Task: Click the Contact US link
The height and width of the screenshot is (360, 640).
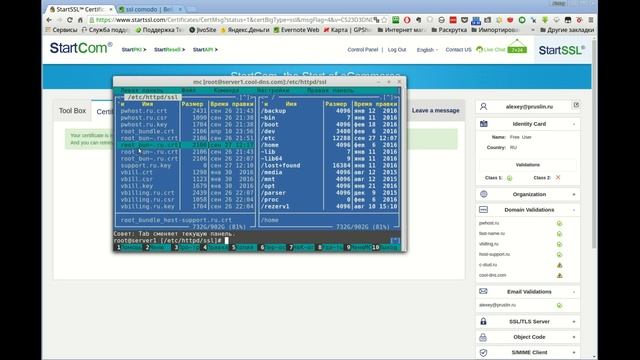Action: [x=458, y=49]
